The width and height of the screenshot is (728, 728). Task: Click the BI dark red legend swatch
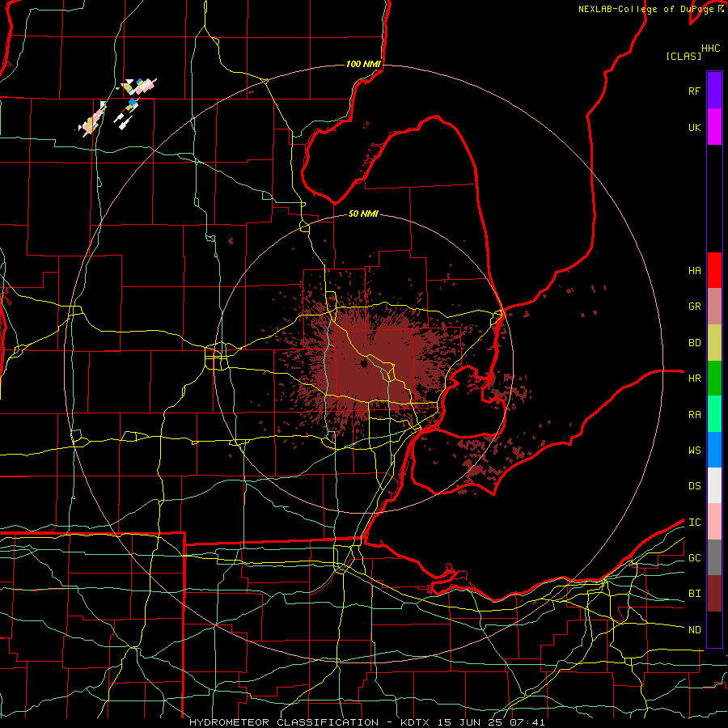(714, 594)
